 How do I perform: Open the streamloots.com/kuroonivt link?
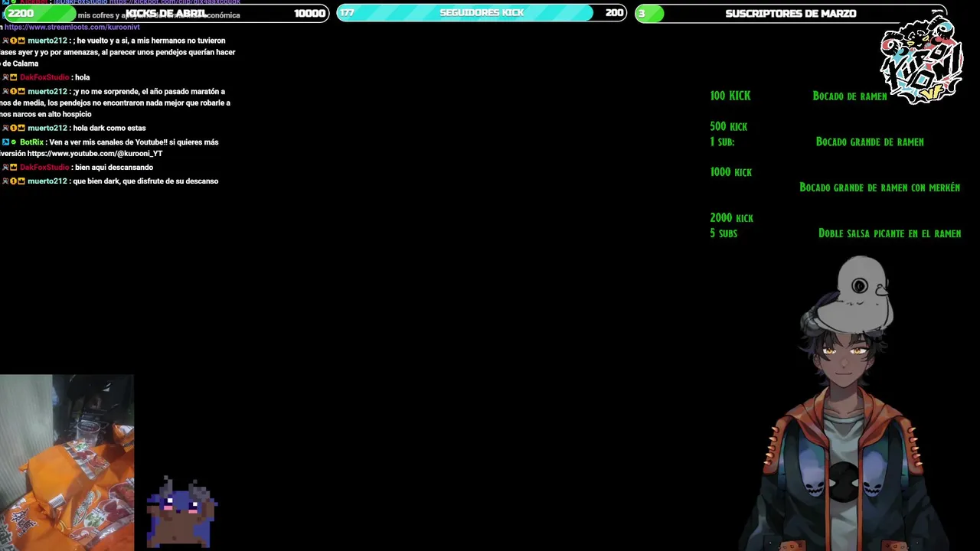click(x=72, y=27)
